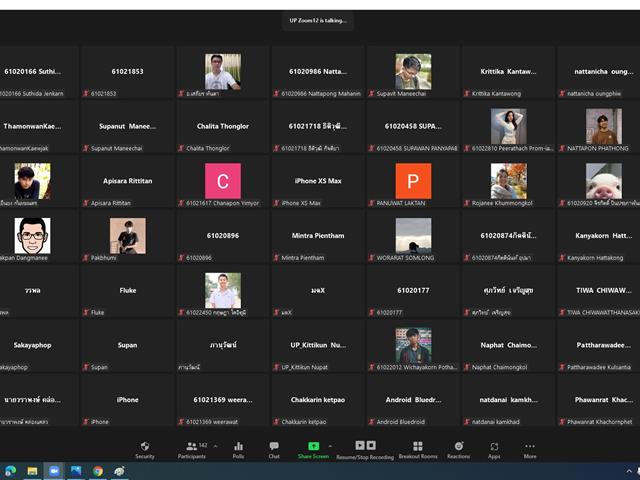Select TIWA CHIWAWATTHANASAK's tile
The height and width of the screenshot is (480, 640).
click(x=598, y=291)
